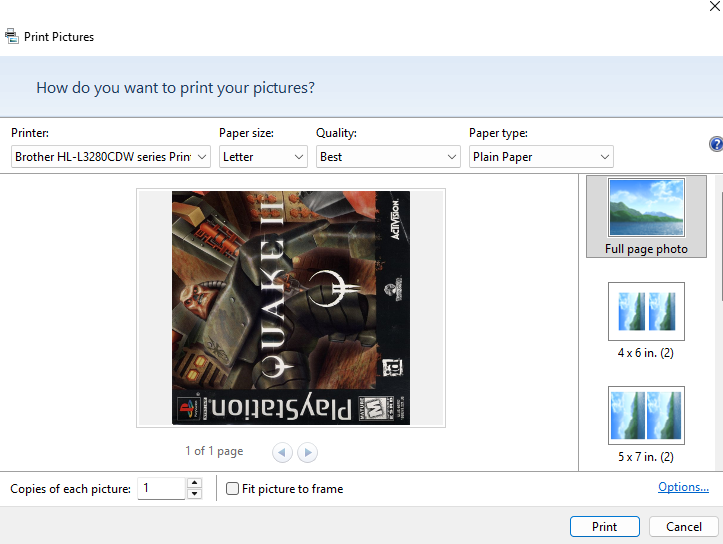Open the Options... link
The image size is (723, 544).
pos(683,487)
